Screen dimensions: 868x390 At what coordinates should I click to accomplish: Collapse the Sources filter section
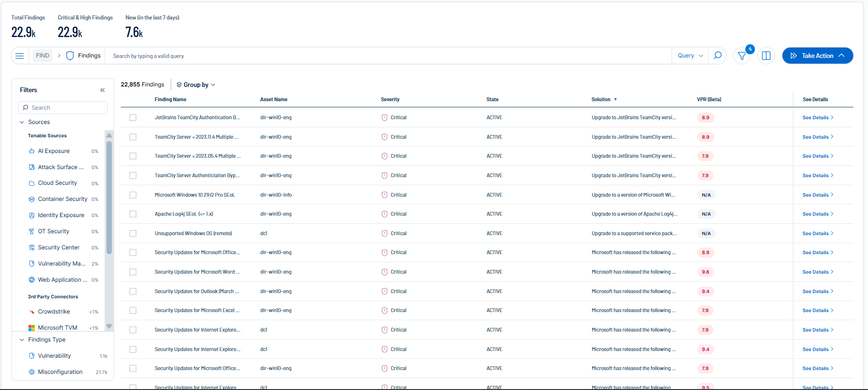tap(22, 122)
